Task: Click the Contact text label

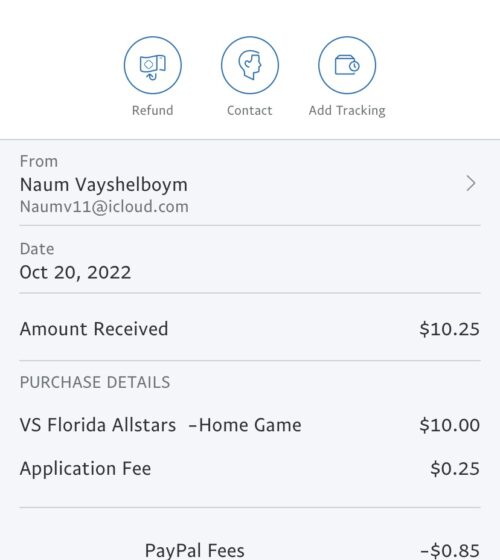Action: point(250,110)
